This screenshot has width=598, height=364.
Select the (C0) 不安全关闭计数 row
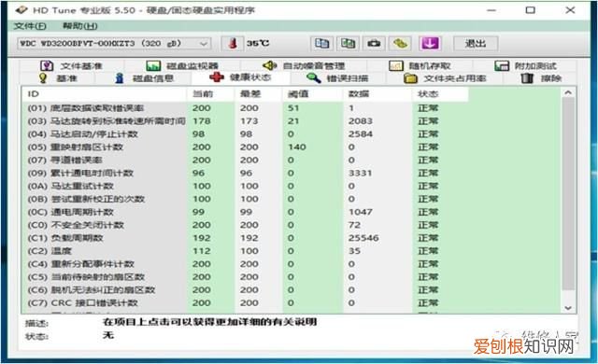tap(292, 225)
